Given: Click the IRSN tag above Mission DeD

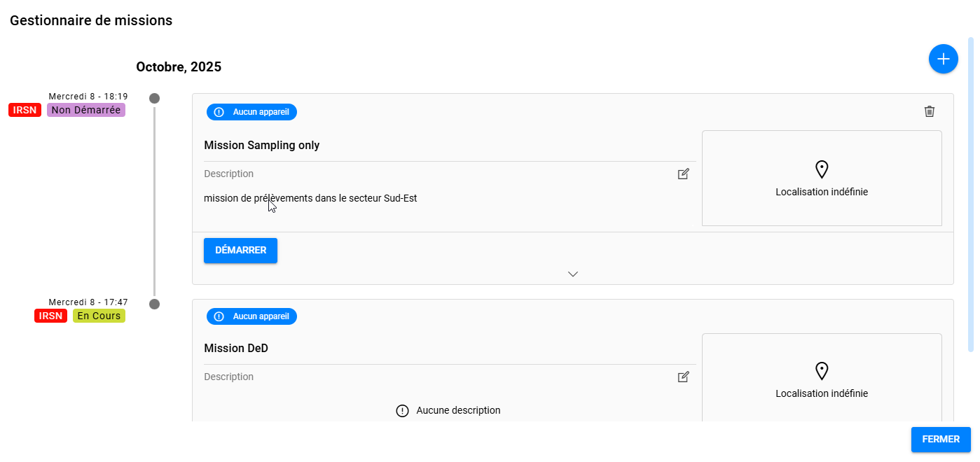Looking at the screenshot, I should [x=50, y=316].
